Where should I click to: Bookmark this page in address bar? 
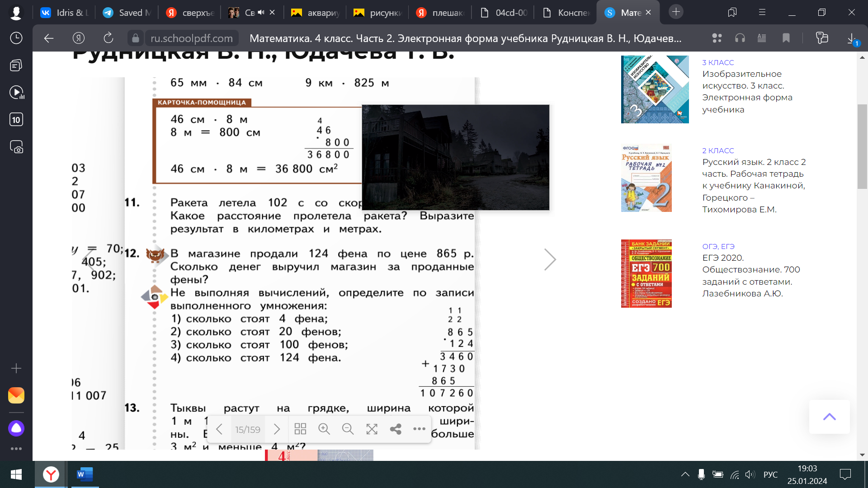pos(786,38)
